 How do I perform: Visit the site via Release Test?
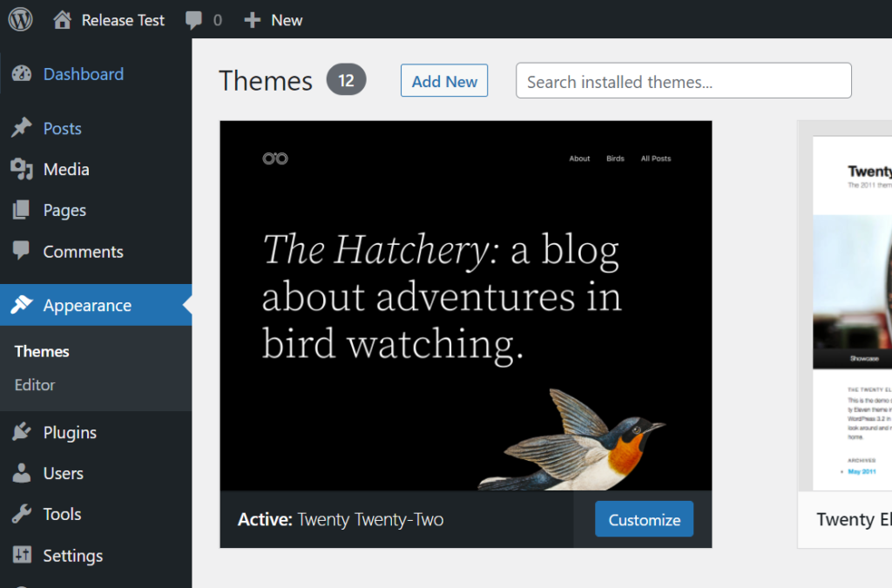click(x=108, y=19)
